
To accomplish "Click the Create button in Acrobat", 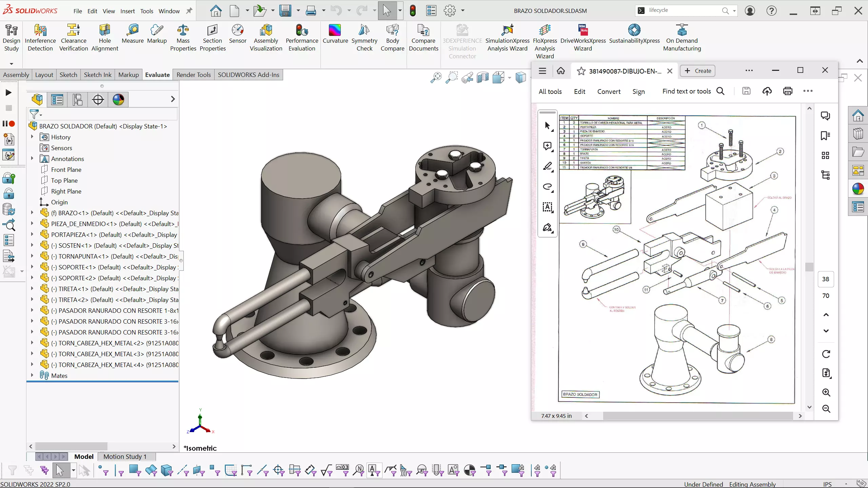I will 698,71.
